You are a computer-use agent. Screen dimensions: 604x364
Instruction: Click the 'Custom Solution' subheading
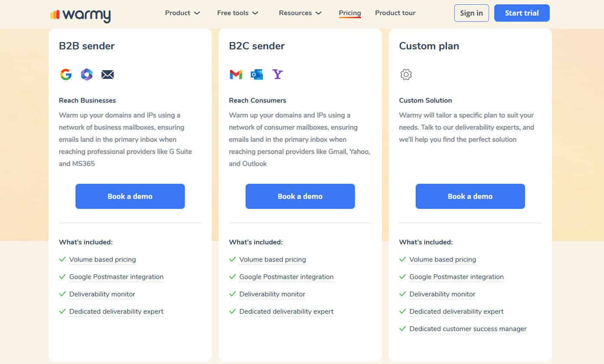(x=425, y=100)
